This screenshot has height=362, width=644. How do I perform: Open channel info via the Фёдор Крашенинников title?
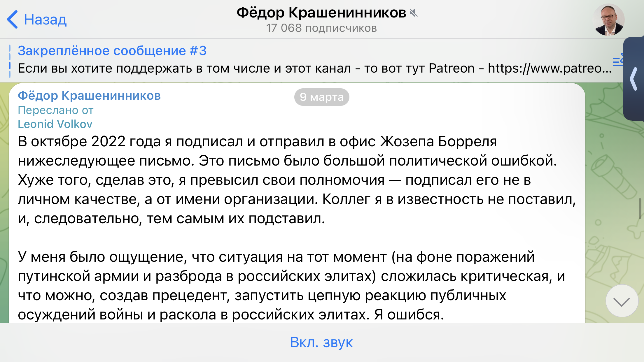[x=321, y=13]
